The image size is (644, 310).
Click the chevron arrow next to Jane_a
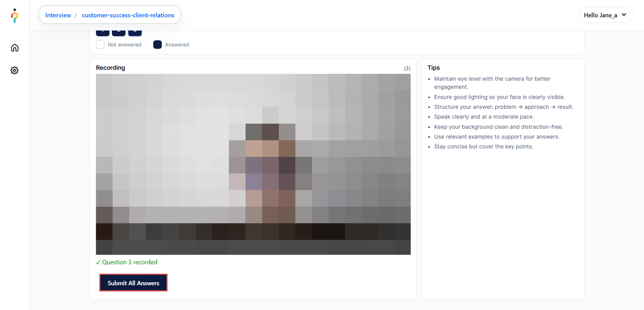[624, 15]
